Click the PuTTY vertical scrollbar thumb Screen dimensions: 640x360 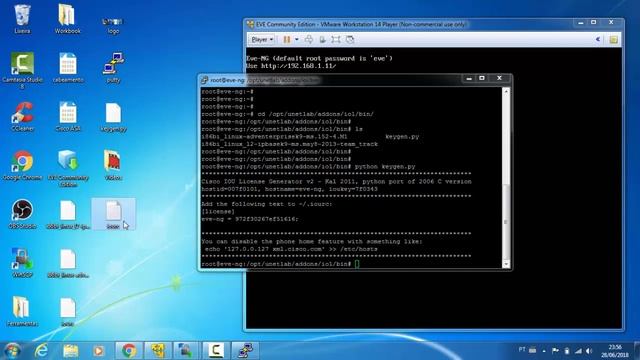pos(506,222)
